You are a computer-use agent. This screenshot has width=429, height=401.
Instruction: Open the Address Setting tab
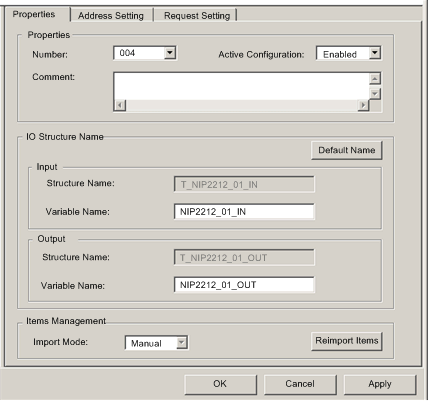click(x=111, y=15)
